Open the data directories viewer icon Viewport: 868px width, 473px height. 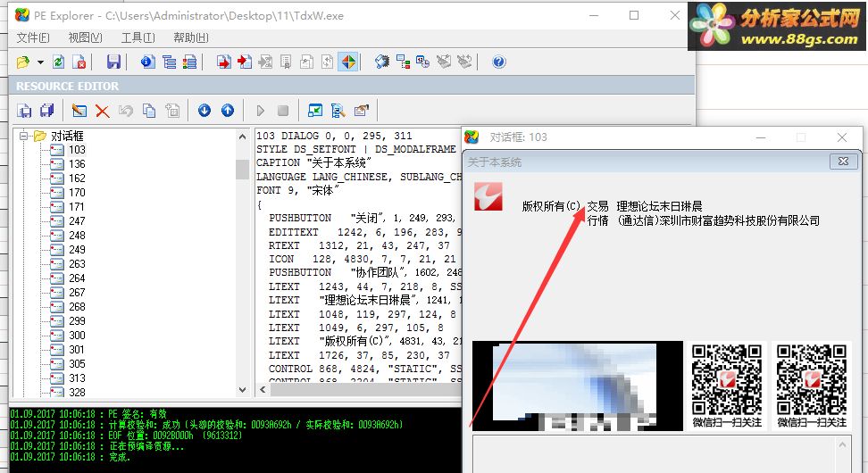[169, 62]
